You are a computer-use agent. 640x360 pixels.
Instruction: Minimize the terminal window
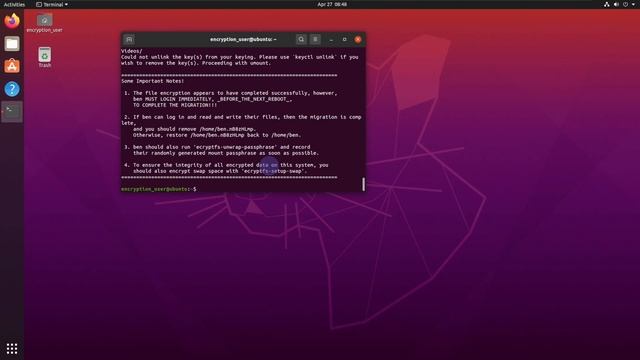coord(331,40)
